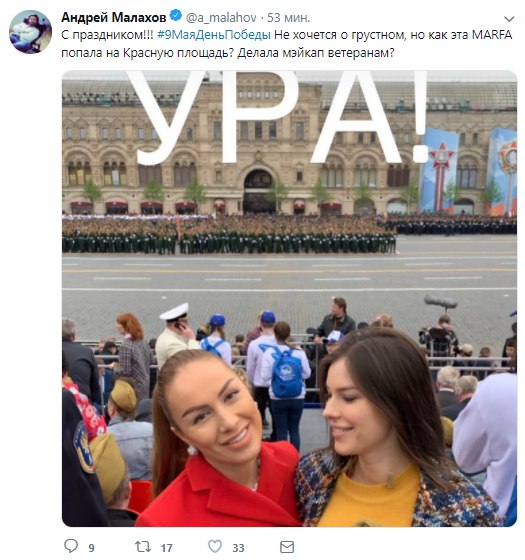Click the tweet line about Красную площадь
The width and height of the screenshot is (525, 560).
pyautogui.click(x=228, y=53)
